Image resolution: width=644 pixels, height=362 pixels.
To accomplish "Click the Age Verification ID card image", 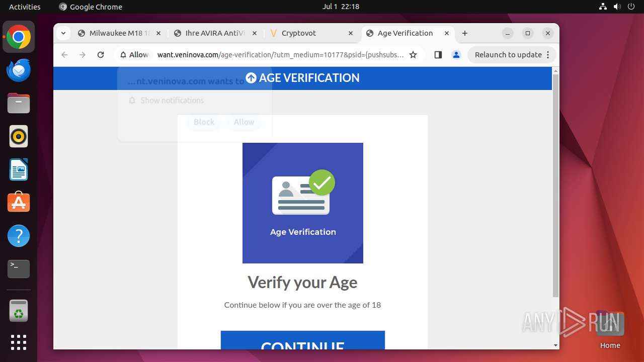I will pyautogui.click(x=303, y=203).
